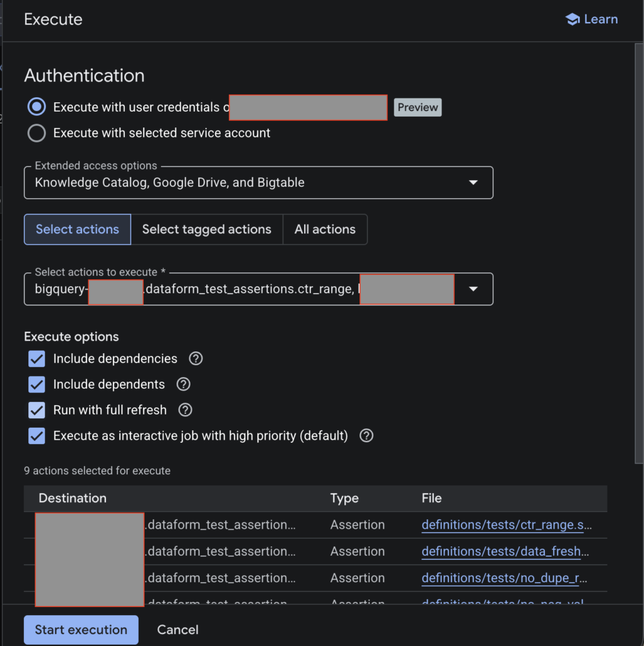Click the File column header

point(431,498)
